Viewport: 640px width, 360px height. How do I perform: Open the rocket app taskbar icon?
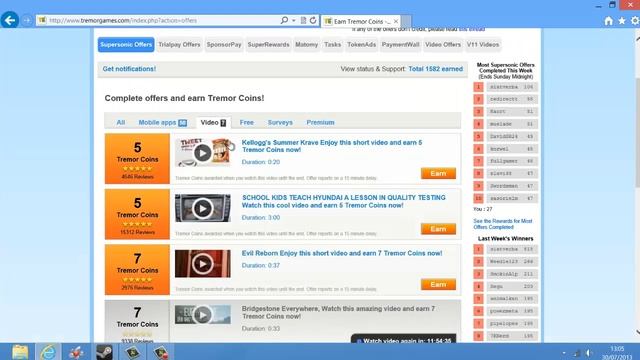tap(76, 352)
